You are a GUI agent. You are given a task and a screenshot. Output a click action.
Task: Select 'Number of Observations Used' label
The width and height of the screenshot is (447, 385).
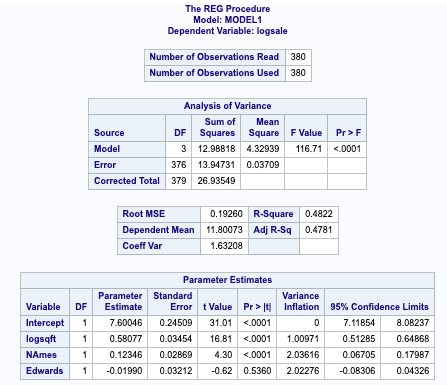(x=214, y=73)
